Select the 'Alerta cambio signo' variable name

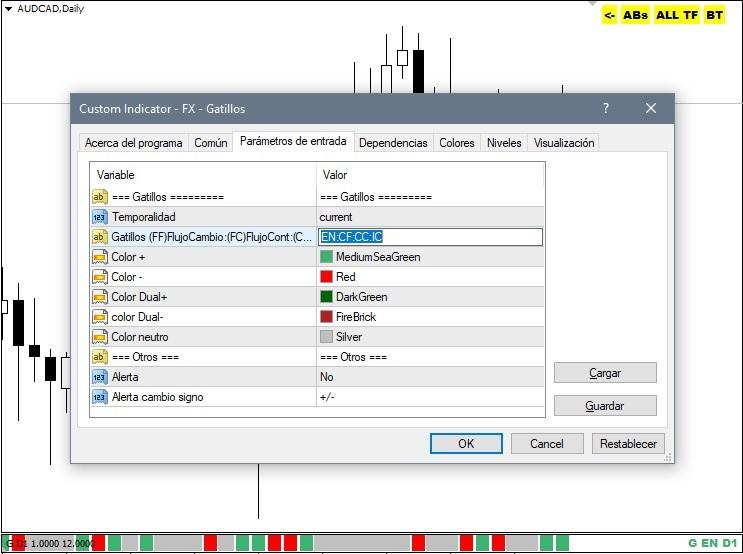pos(157,397)
